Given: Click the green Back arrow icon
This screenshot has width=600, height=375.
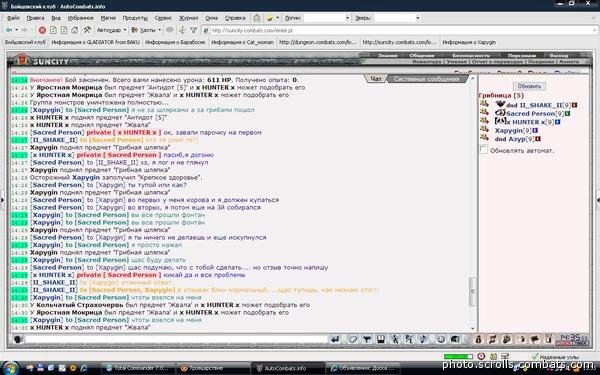Looking at the screenshot, I should click(8, 30).
